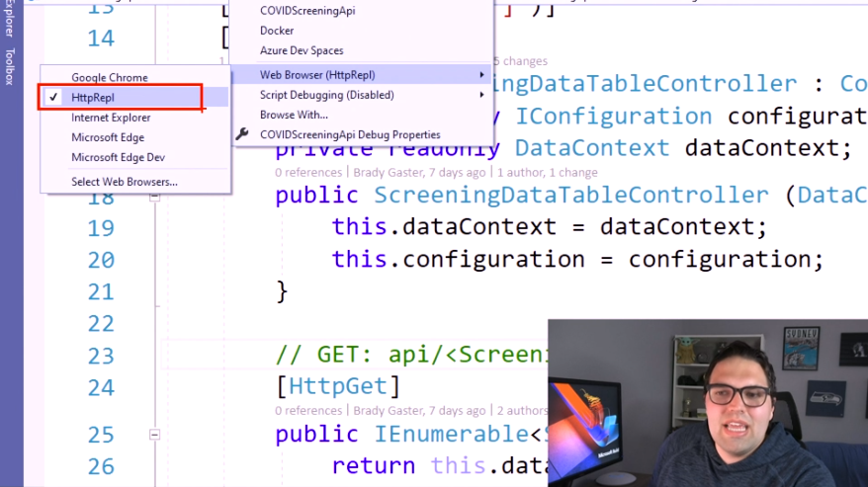Screen dimensions: 868x487
Task: Uncheck the HttpRepl browser option
Action: [134, 98]
